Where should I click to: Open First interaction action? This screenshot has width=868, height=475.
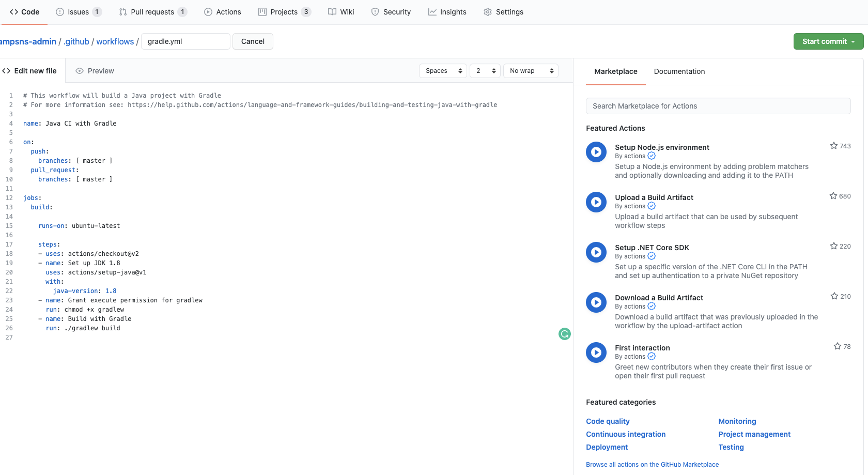642,348
